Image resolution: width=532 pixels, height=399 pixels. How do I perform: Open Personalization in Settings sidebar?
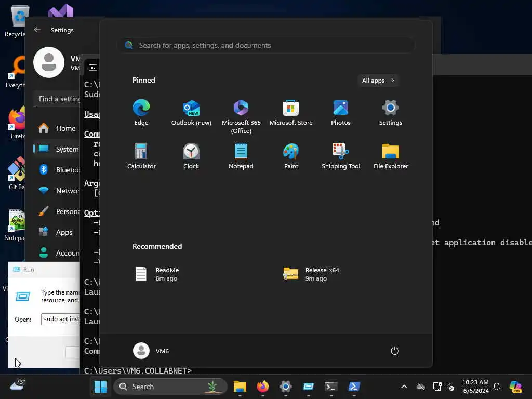(x=57, y=211)
